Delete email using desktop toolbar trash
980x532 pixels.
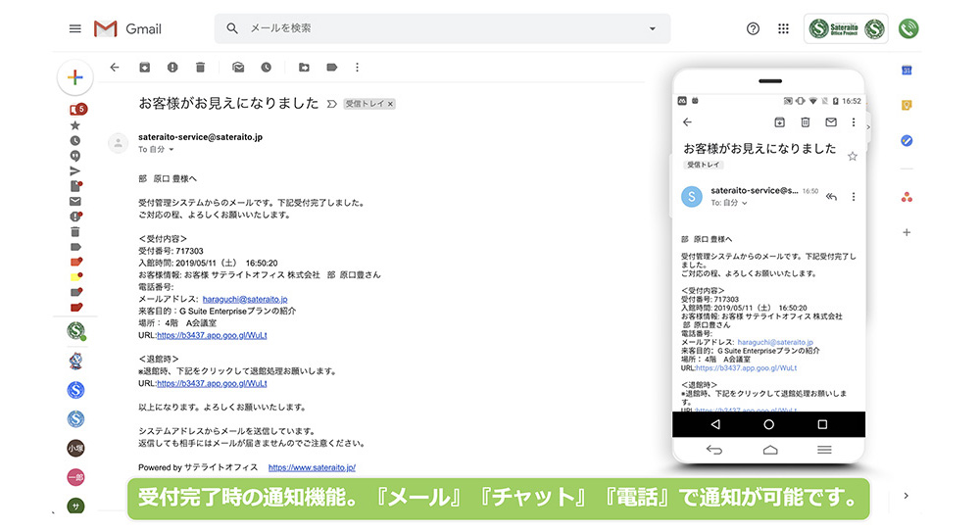coord(200,68)
